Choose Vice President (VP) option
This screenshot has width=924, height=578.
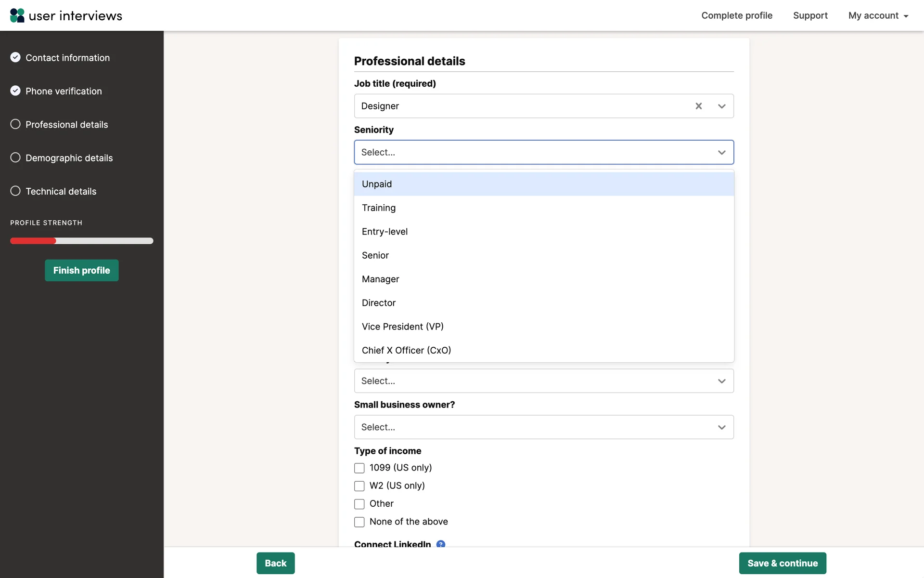(402, 327)
